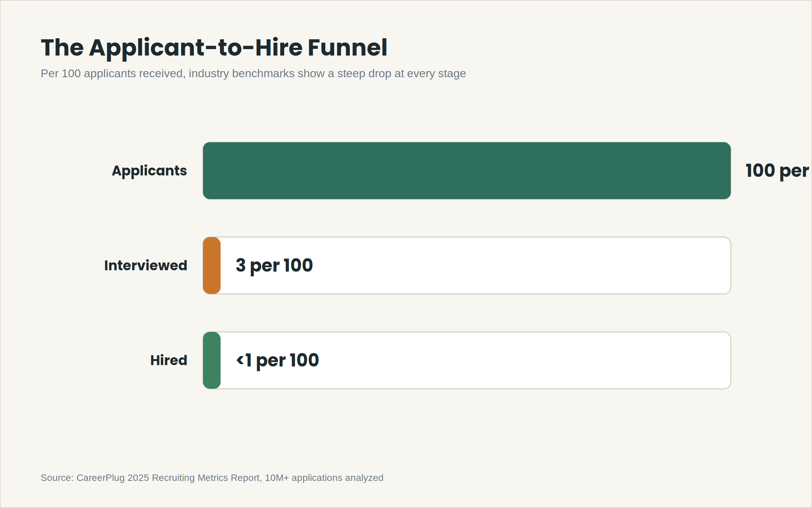This screenshot has height=508, width=812.
Task: Click the CareerPlug source citation text
Action: [212, 478]
